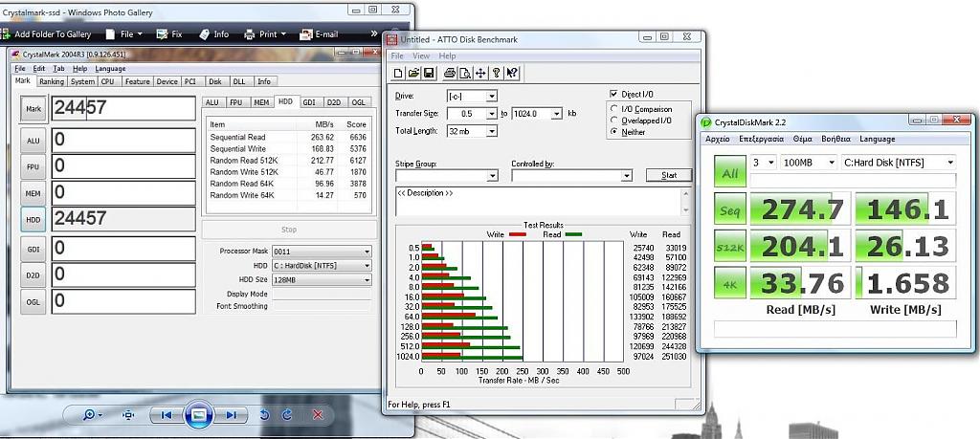980x439 pixels.
Task: Click the green 4K button in CrystalDiskMark
Action: point(730,283)
